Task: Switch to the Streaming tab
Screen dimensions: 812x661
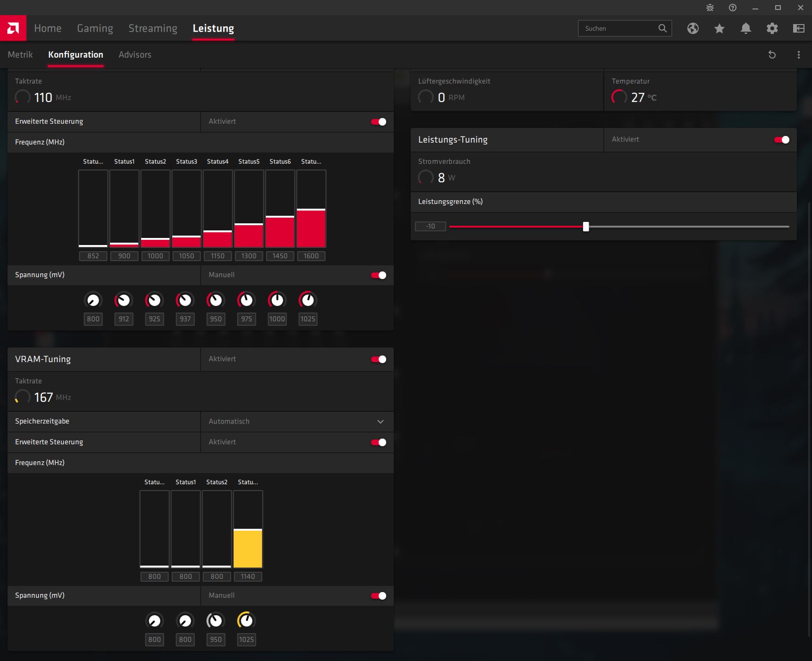Action: pyautogui.click(x=153, y=28)
